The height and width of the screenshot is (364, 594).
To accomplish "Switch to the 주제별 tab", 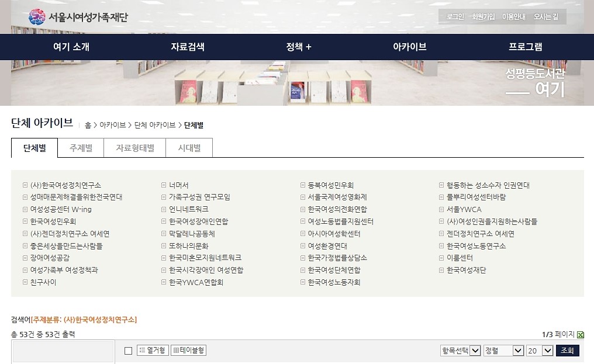I will pos(81,148).
